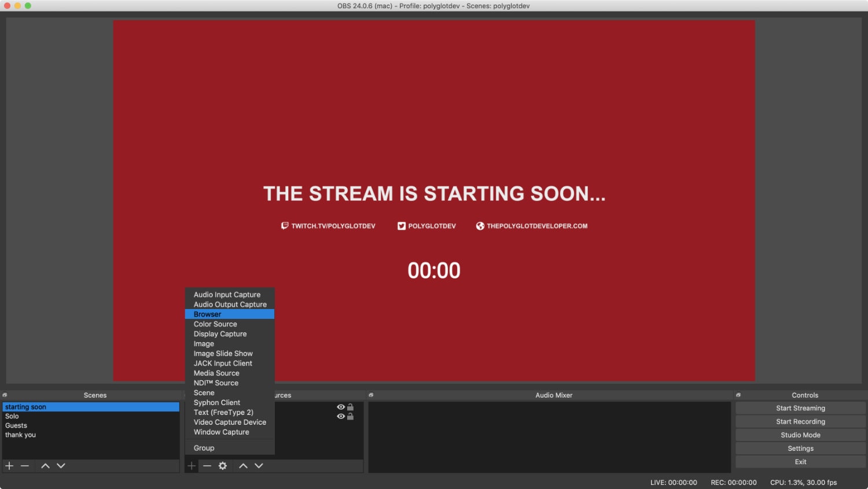
Task: Click the Controls panel title
Action: pyautogui.click(x=805, y=395)
